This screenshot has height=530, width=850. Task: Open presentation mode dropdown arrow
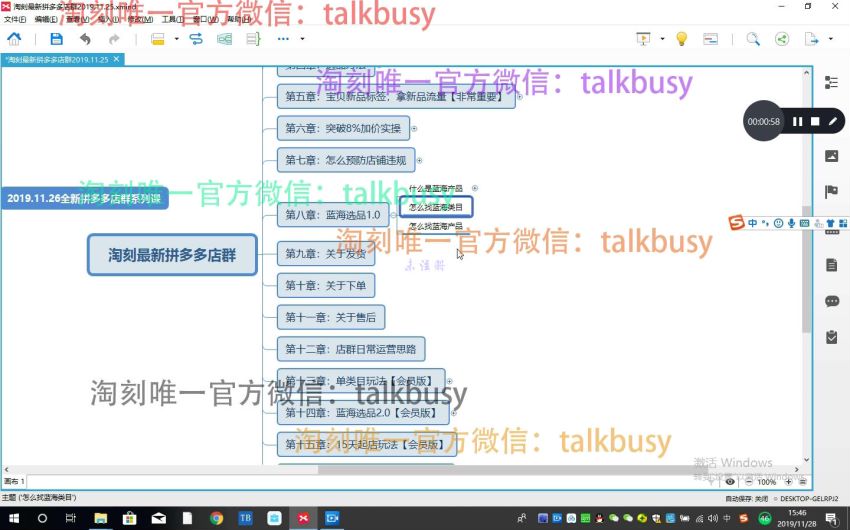(662, 39)
